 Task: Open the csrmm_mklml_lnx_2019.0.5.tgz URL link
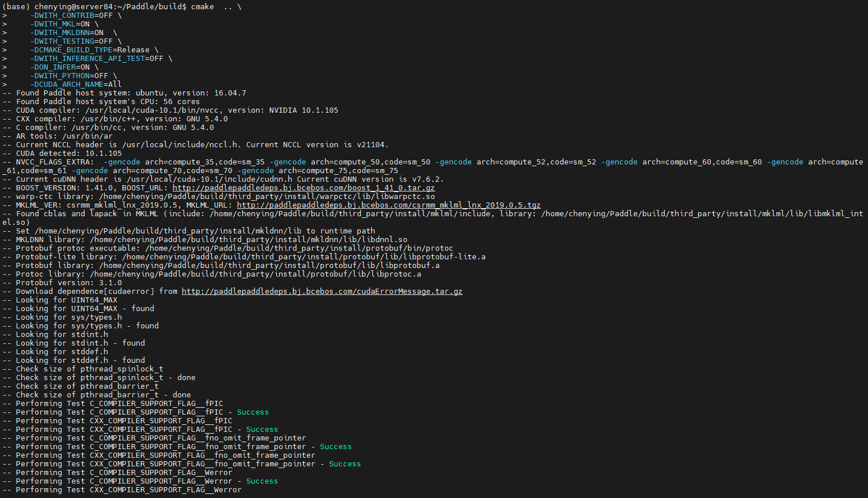click(389, 205)
